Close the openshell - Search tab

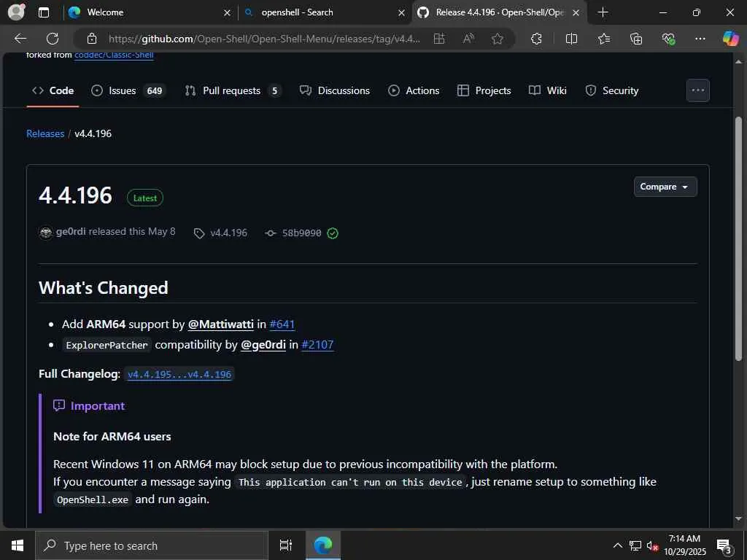point(402,13)
